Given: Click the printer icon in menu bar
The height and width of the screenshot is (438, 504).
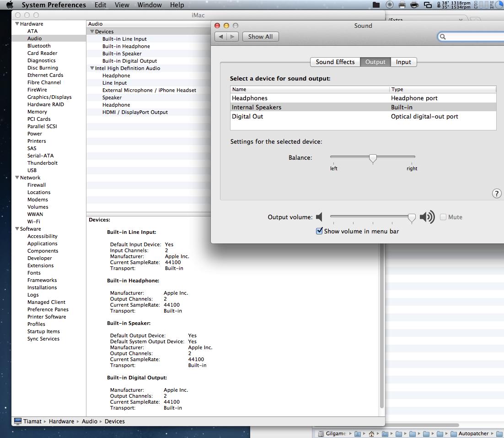Looking at the screenshot, I should pos(402,5).
